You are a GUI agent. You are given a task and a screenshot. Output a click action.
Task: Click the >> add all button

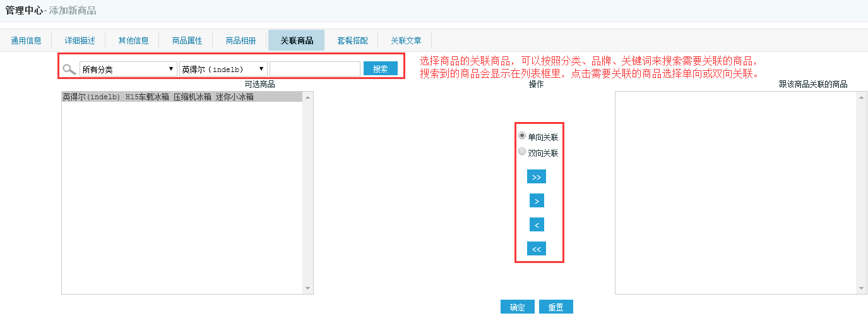pos(536,177)
